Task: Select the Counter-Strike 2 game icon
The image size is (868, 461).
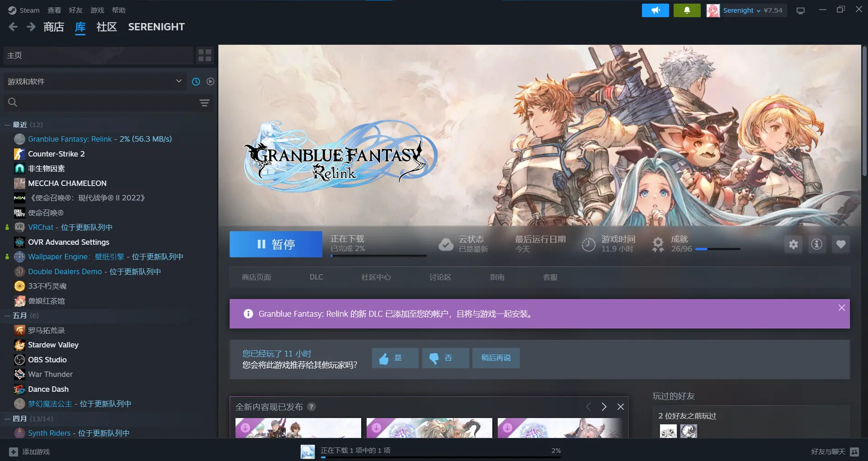Action: (x=19, y=154)
